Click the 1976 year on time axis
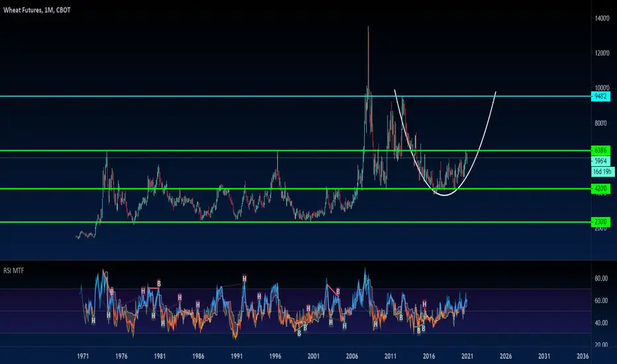 tap(121, 356)
